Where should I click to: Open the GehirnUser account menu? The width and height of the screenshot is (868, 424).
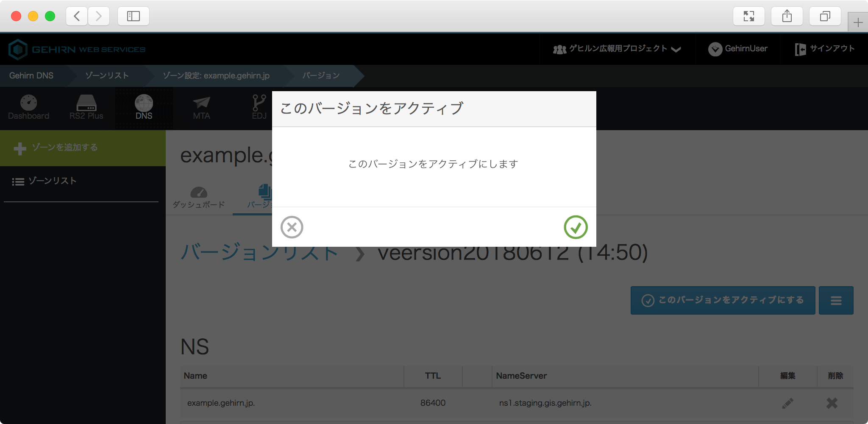pos(738,49)
